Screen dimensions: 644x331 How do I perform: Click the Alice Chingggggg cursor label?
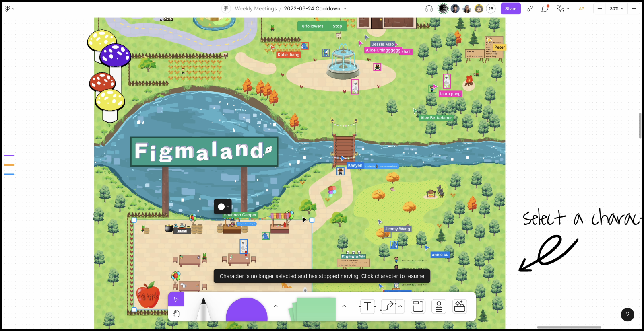tap(383, 50)
